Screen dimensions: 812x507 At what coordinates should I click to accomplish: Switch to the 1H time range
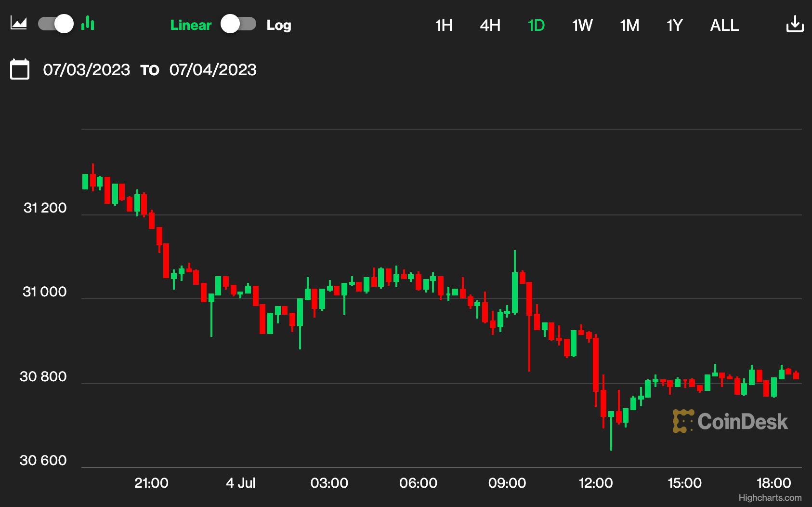[x=444, y=25]
